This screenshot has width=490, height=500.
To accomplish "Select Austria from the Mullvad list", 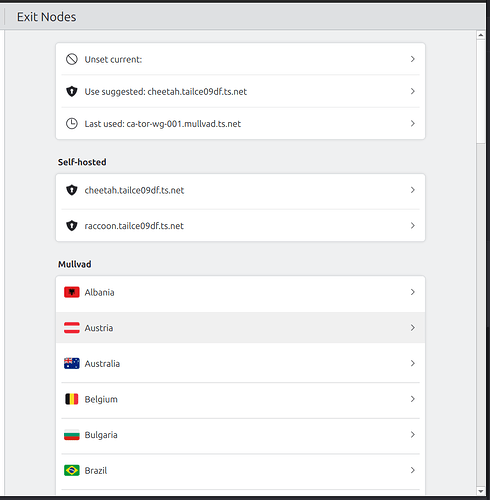I will click(240, 328).
